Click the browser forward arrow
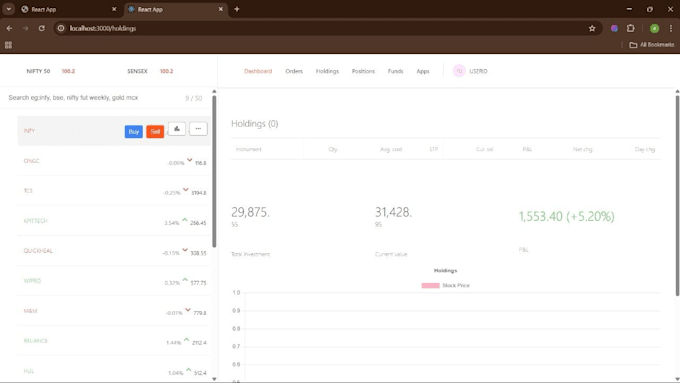 [26, 28]
